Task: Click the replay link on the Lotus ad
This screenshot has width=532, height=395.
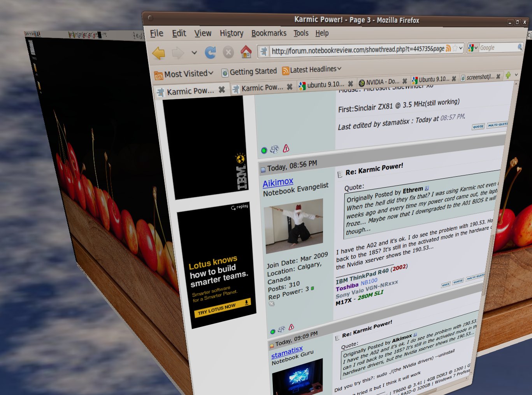Action: click(240, 207)
